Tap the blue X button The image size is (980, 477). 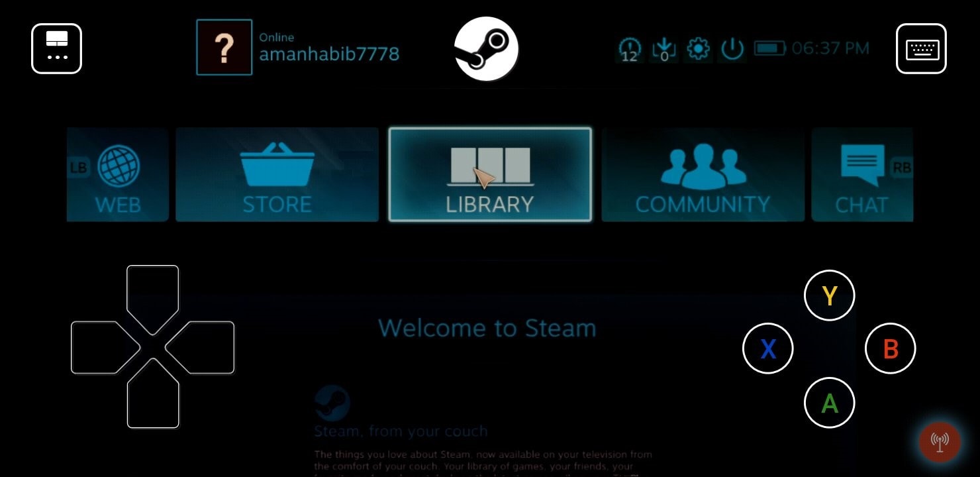[x=768, y=348]
